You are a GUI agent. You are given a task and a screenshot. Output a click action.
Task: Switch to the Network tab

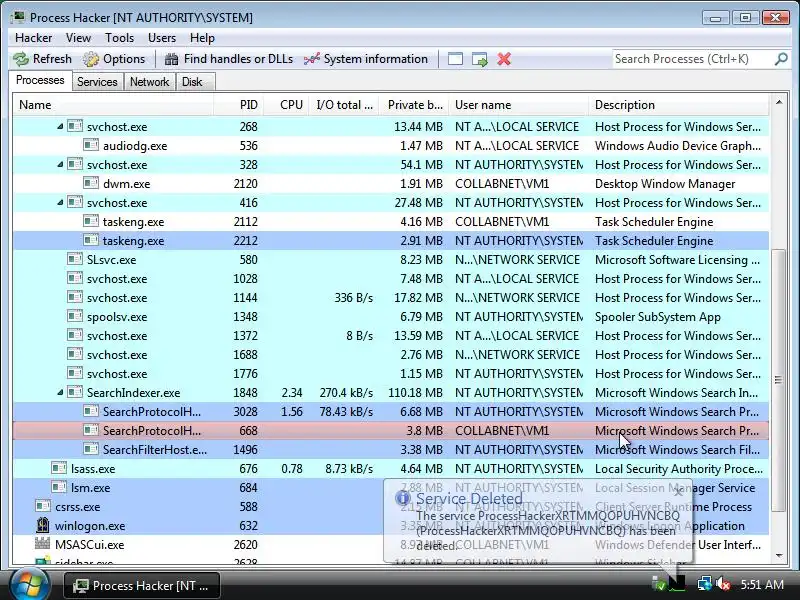coord(149,82)
